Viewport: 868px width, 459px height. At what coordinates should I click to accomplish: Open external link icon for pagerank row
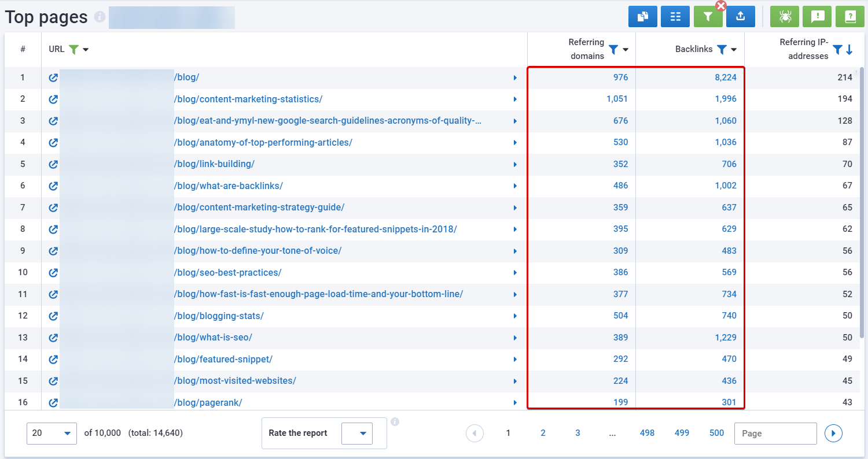pos(53,403)
